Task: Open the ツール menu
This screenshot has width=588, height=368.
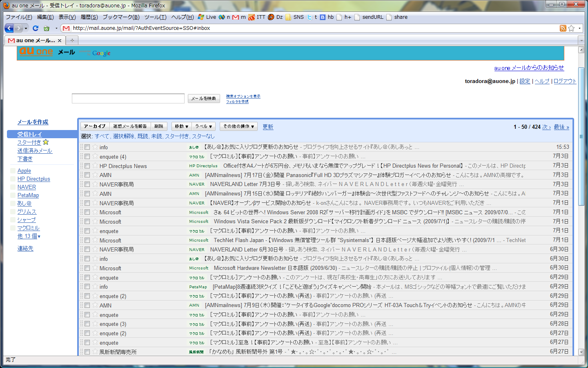Action: tap(155, 17)
